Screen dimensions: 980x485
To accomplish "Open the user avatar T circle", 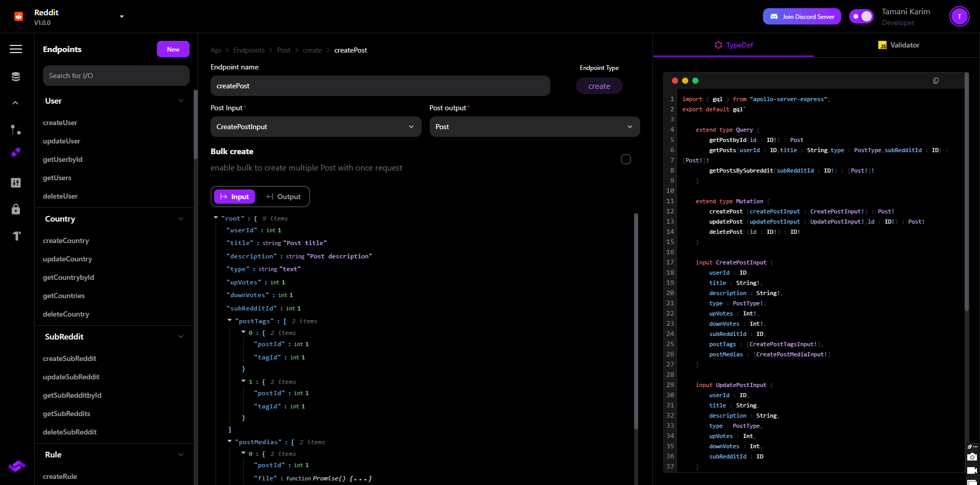I will (959, 16).
